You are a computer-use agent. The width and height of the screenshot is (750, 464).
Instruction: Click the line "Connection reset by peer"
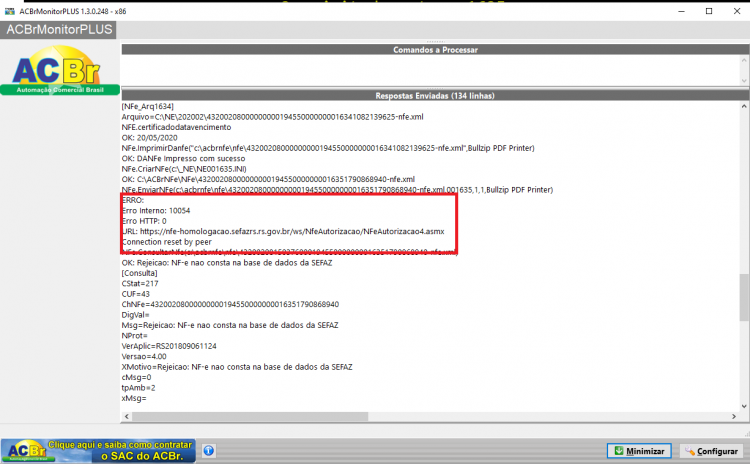pos(166,242)
